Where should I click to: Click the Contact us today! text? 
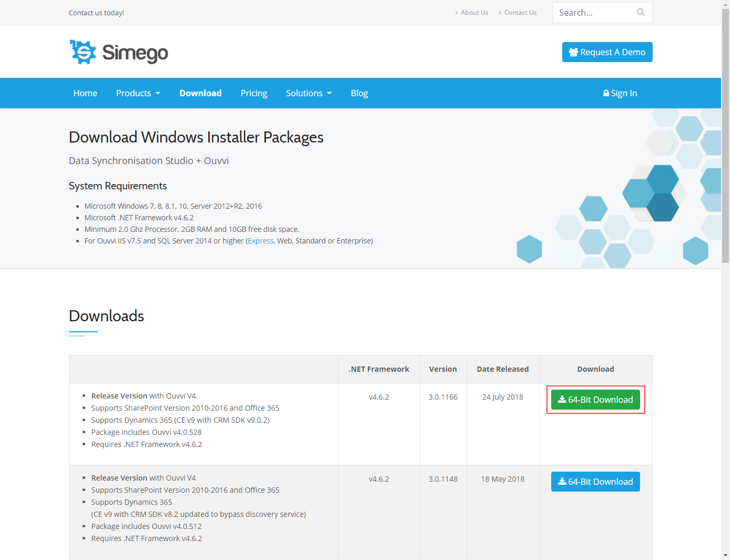[x=96, y=13]
